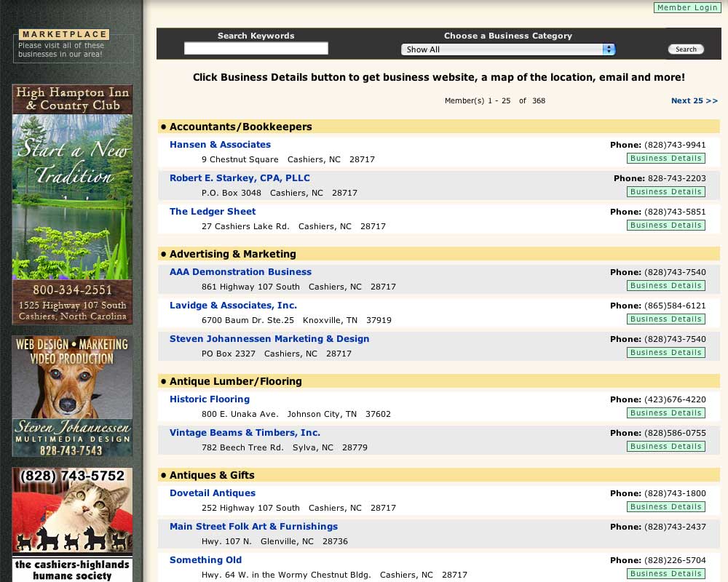Select address 800 E. Unaka Ave.
The width and height of the screenshot is (728, 582).
(240, 413)
